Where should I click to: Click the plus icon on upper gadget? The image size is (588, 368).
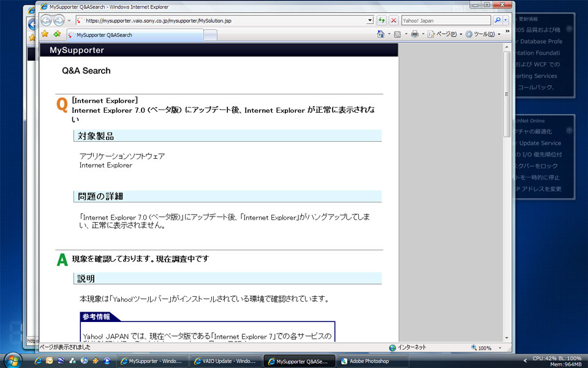569,29
